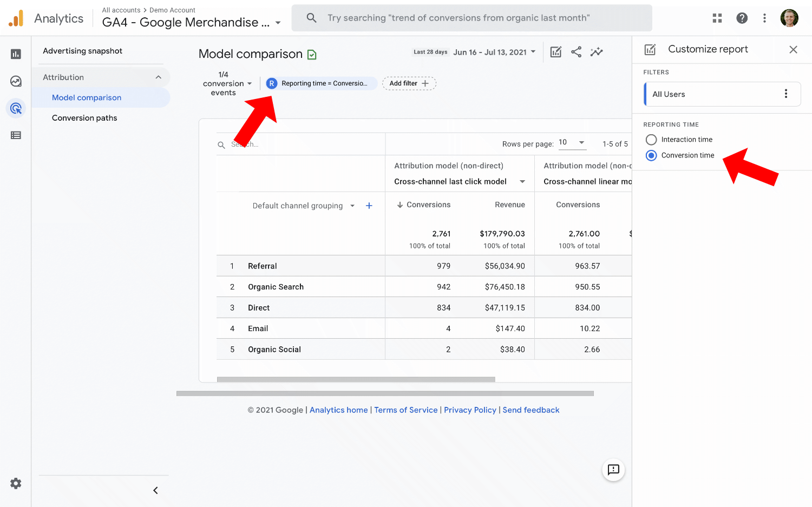Select the Interaction time radio button
This screenshot has width=812, height=507.
[x=651, y=140]
